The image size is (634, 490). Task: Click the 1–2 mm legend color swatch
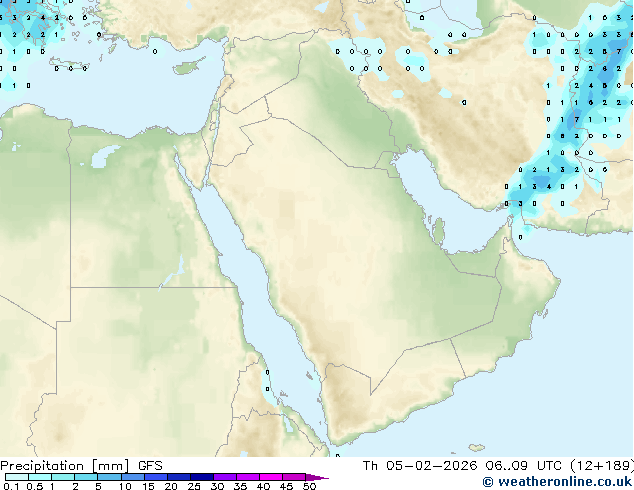click(63, 477)
